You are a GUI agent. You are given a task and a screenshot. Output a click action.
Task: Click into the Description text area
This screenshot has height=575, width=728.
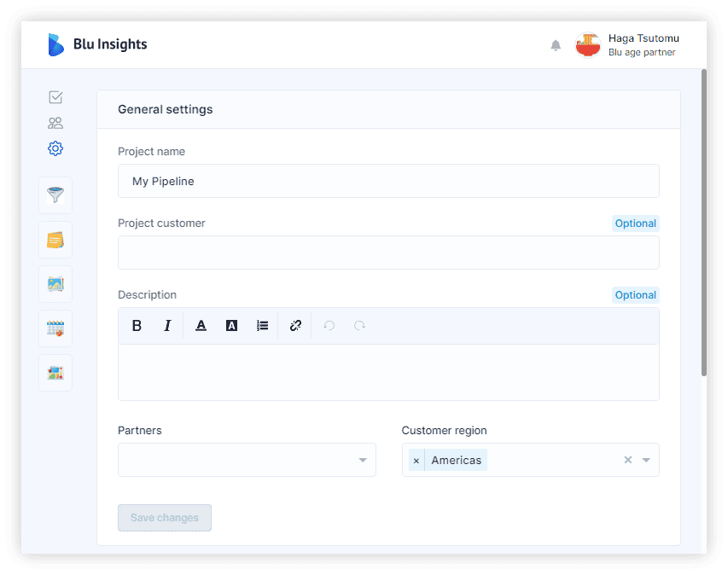[388, 372]
